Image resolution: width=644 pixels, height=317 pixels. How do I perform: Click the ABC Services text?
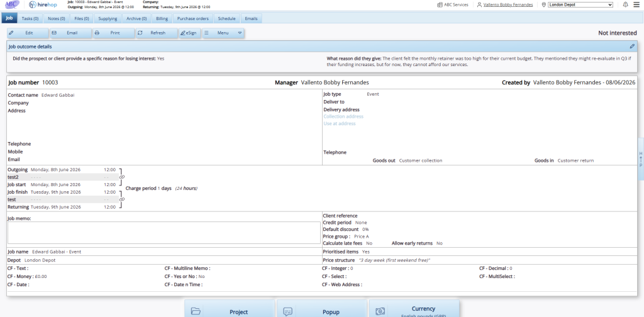point(456,5)
